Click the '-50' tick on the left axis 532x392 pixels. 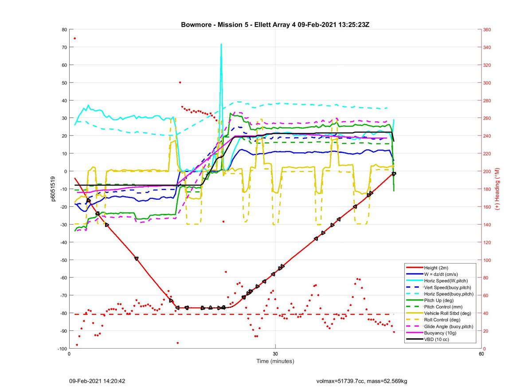[63, 260]
